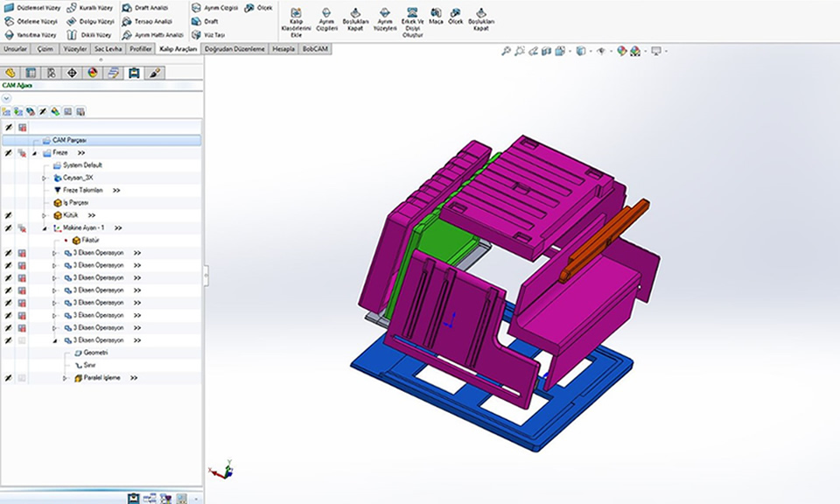Switch to the Unsurlar tab
This screenshot has height=504, width=840.
pos(16,49)
